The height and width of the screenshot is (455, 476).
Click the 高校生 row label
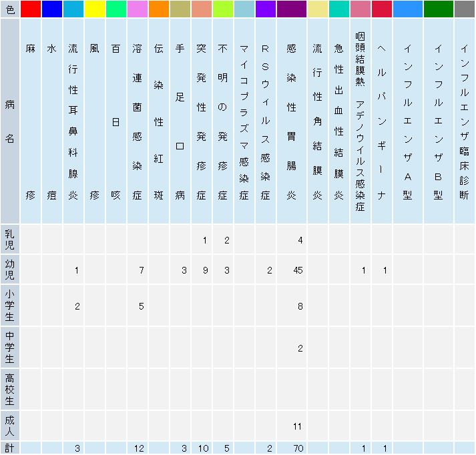pyautogui.click(x=10, y=389)
